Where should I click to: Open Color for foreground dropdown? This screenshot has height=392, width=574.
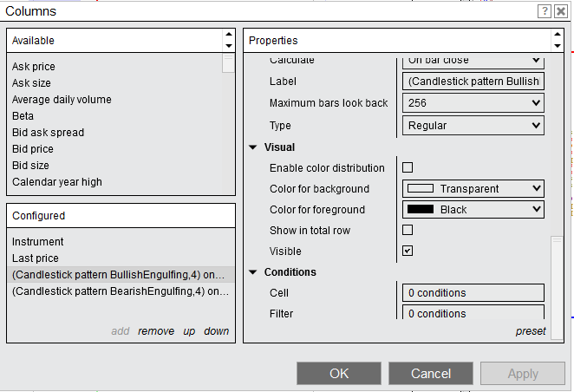click(x=473, y=209)
